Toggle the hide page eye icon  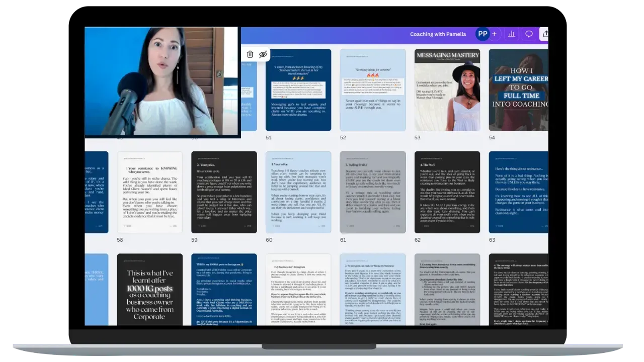pyautogui.click(x=263, y=54)
